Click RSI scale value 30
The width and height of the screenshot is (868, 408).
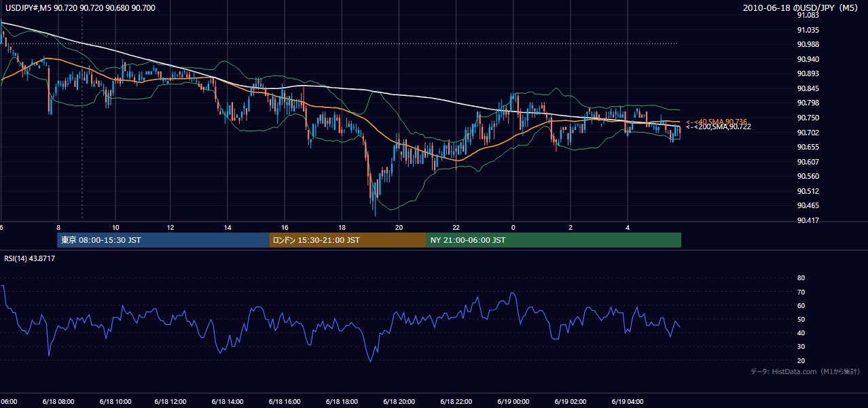pos(801,347)
